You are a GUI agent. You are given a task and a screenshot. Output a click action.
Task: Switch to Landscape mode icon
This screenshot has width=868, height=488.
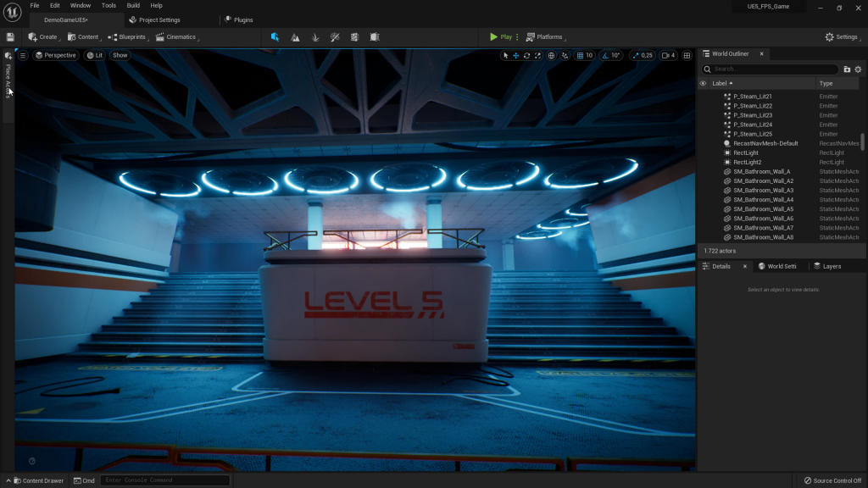pos(295,37)
